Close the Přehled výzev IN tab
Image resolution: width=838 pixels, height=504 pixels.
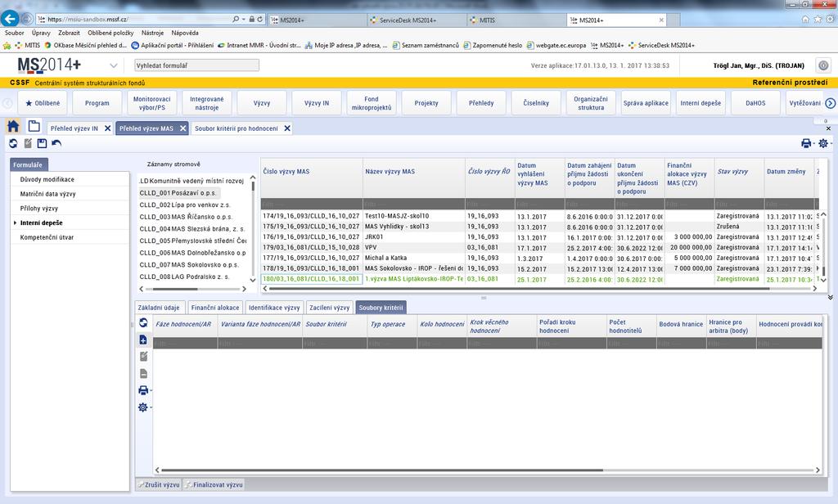[107, 128]
